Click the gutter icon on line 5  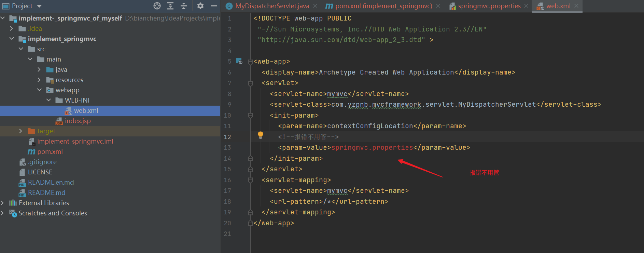click(239, 61)
